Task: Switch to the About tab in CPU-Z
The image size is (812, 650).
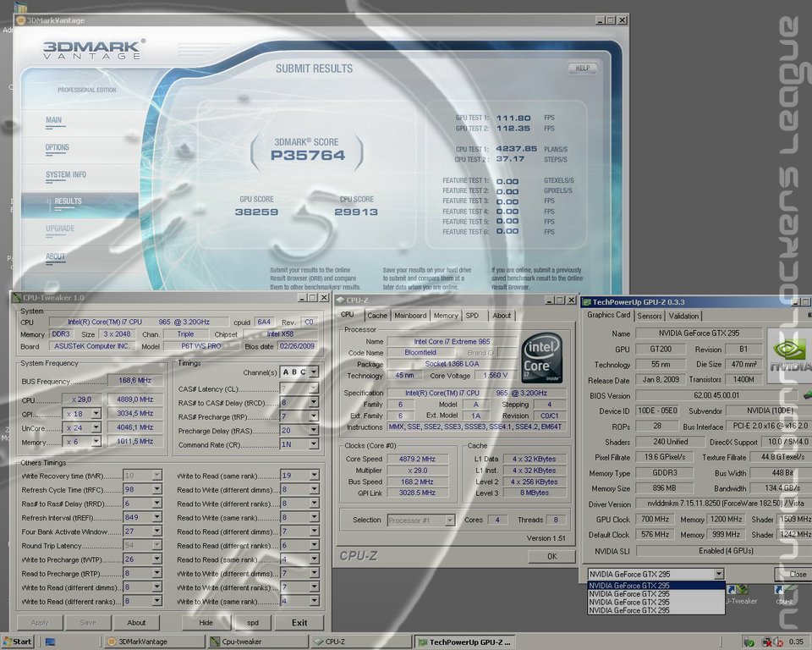Action: pyautogui.click(x=502, y=315)
